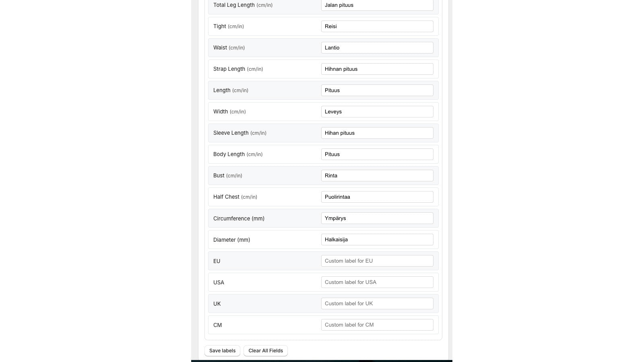Focus the USA custom label input

pos(377,282)
